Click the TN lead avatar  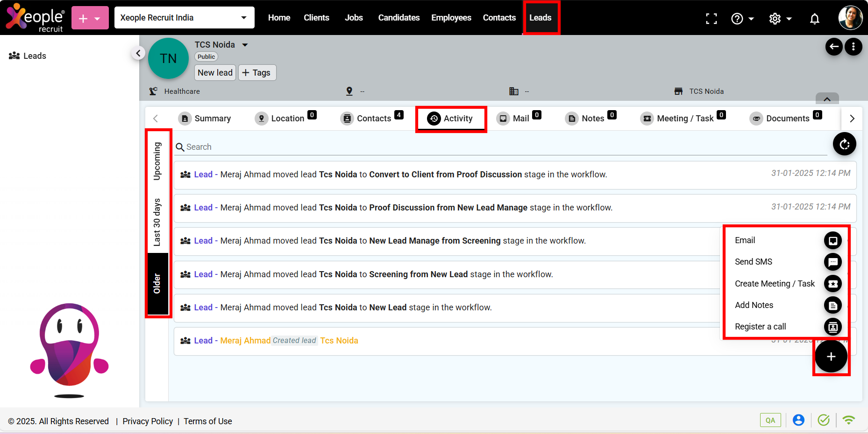point(168,58)
